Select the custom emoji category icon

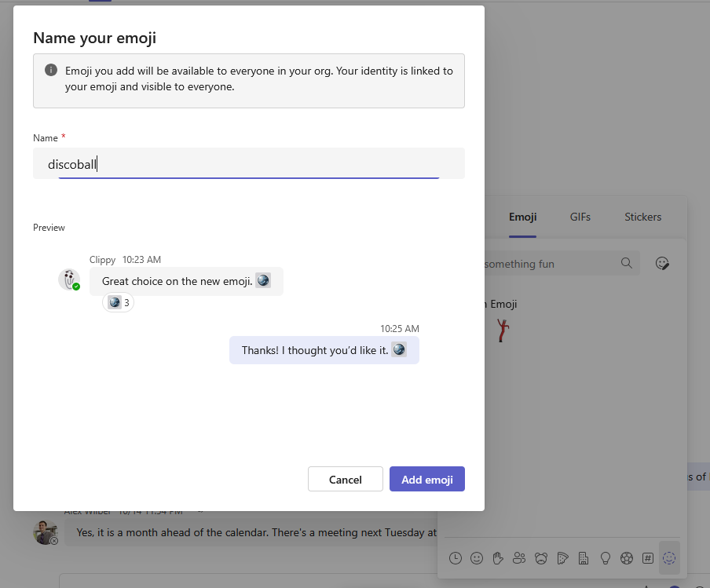[669, 558]
